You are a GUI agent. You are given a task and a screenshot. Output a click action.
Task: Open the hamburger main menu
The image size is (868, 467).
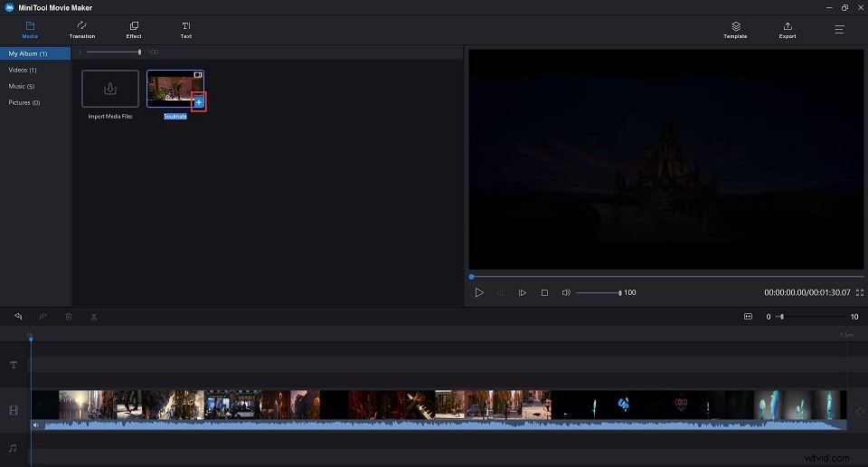tap(839, 29)
